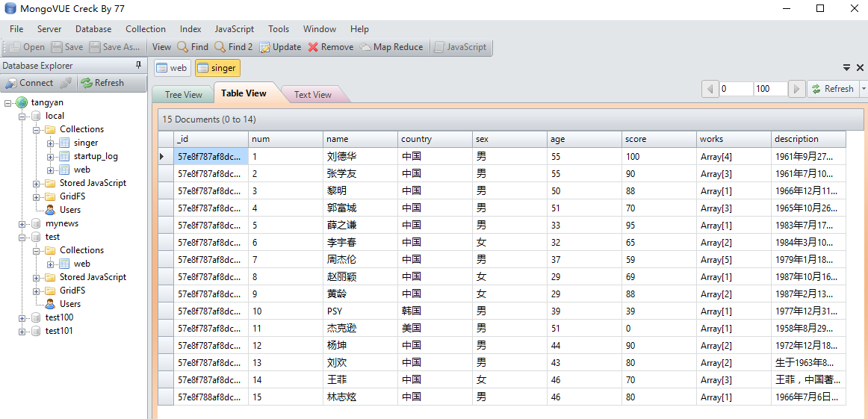Select the test100 database node
Viewport: 868px width, 419px height.
(x=59, y=317)
